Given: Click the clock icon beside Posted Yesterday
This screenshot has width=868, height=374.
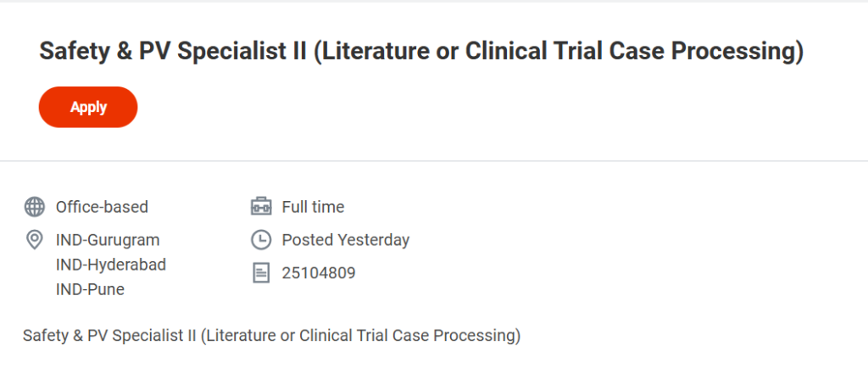Looking at the screenshot, I should (261, 240).
